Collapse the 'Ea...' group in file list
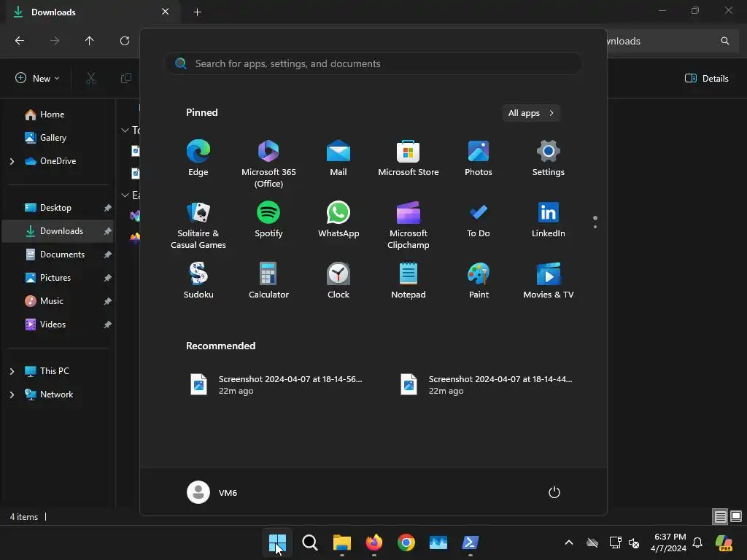 125,195
